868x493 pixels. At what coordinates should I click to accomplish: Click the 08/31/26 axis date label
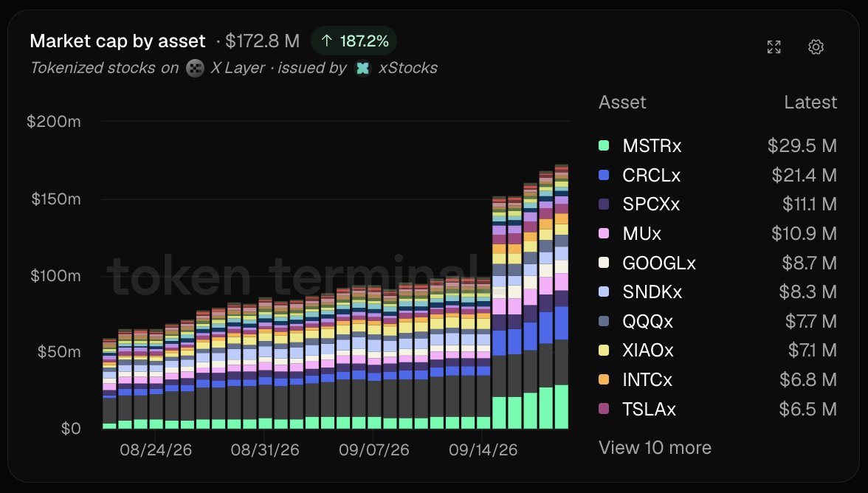coord(264,450)
